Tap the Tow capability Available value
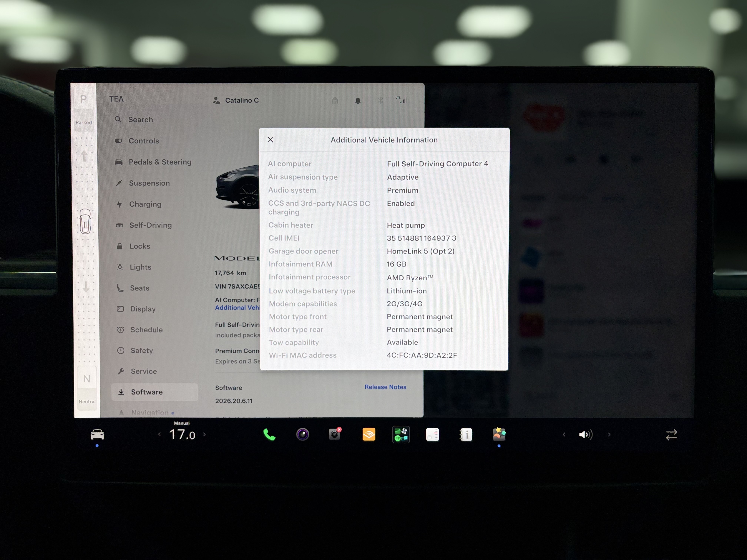The width and height of the screenshot is (747, 560). tap(402, 342)
